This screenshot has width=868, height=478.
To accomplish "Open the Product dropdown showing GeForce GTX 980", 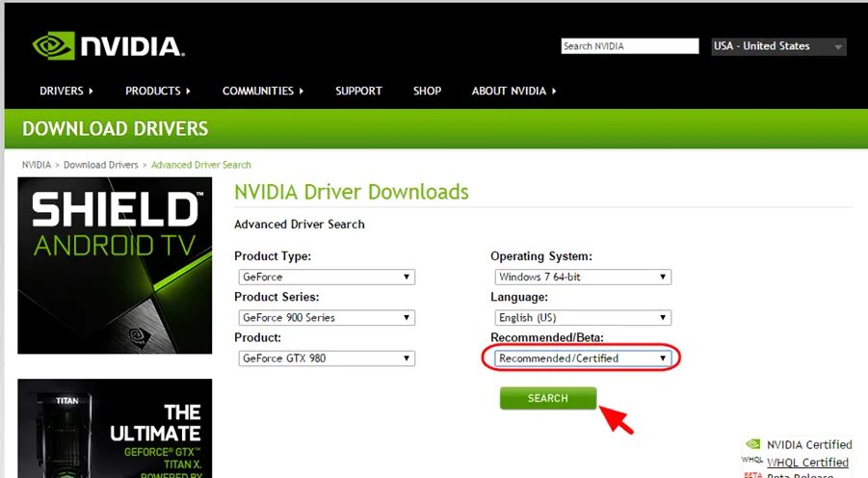I will click(x=327, y=358).
